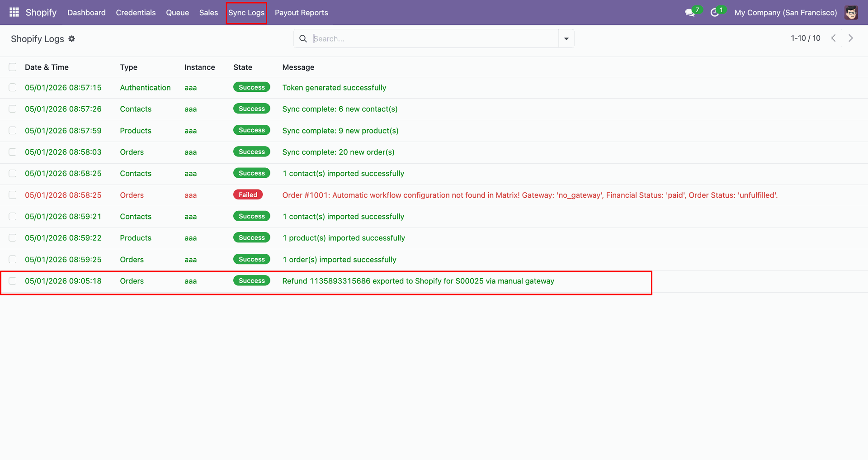Check the Authentication log row checkbox
Image resolution: width=868 pixels, height=460 pixels.
click(x=13, y=87)
